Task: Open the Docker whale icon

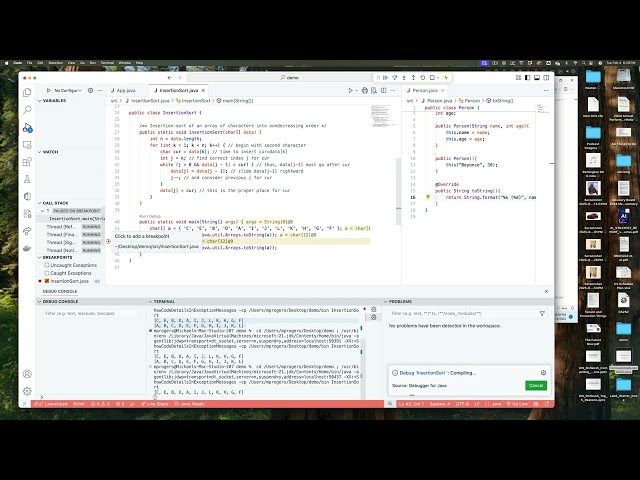Action: point(27,248)
